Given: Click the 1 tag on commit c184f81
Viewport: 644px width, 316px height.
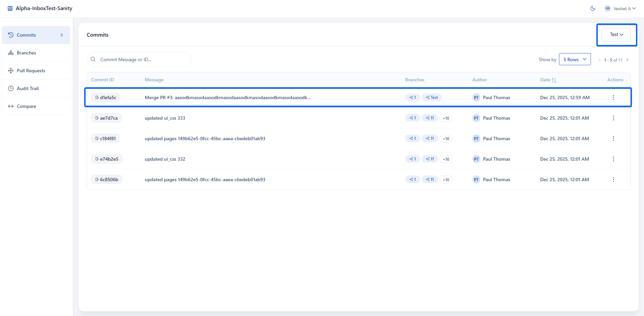Looking at the screenshot, I should [413, 139].
